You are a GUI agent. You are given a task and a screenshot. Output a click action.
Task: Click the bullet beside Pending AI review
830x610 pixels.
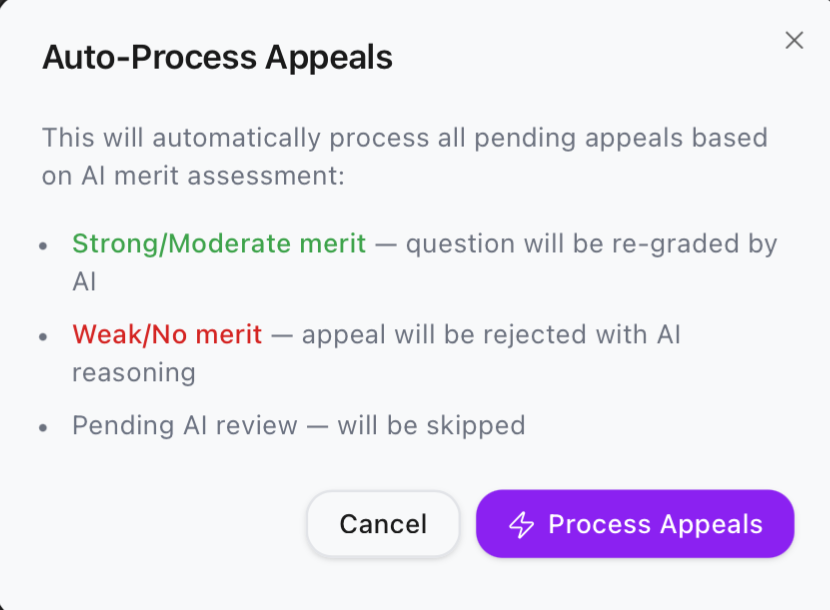point(43,426)
